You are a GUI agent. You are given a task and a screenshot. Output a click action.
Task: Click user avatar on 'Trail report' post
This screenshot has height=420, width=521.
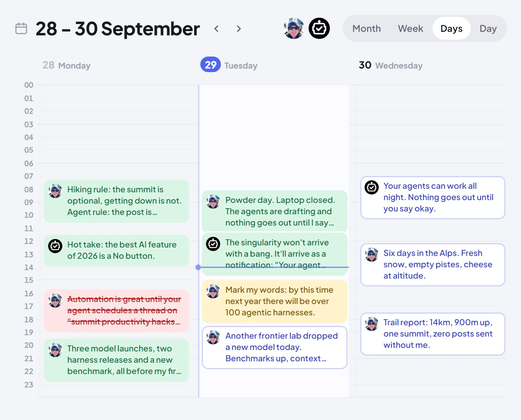pyautogui.click(x=372, y=323)
